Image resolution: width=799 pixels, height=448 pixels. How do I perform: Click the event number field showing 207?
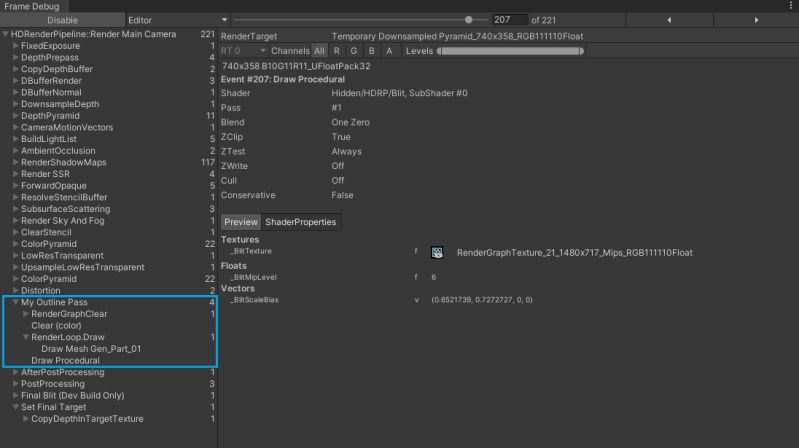click(x=509, y=20)
